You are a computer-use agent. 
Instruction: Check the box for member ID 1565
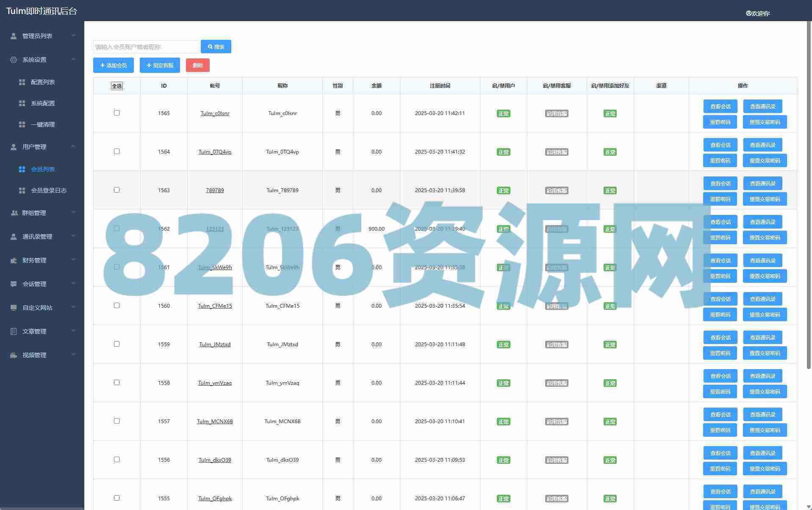(x=116, y=113)
